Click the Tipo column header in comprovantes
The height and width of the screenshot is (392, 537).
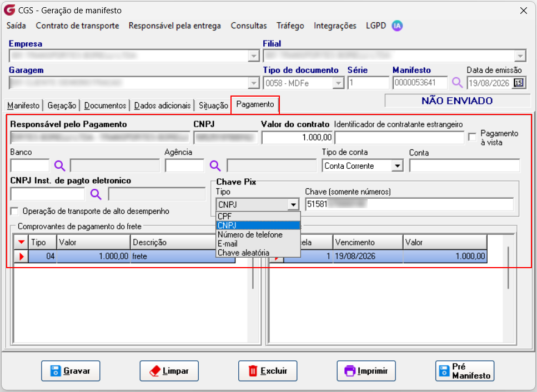(x=42, y=242)
